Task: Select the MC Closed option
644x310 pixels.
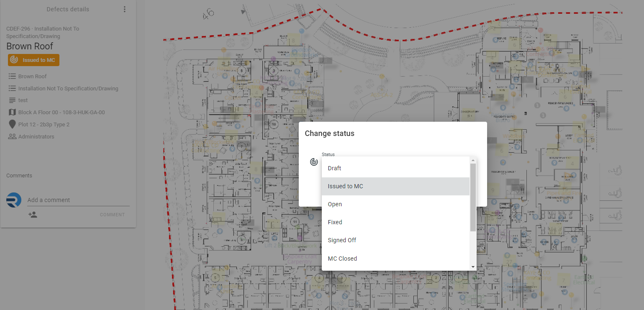Action: click(396, 259)
